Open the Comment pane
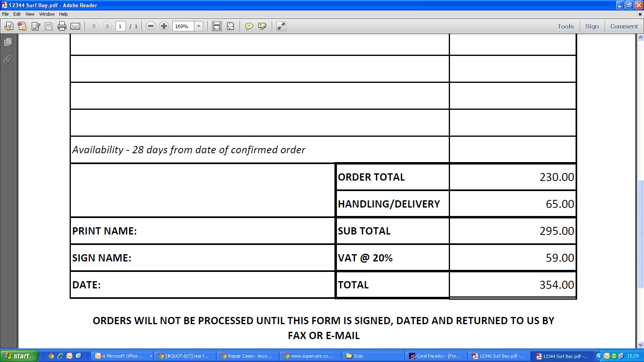Image resolution: width=644 pixels, height=362 pixels. (x=624, y=26)
